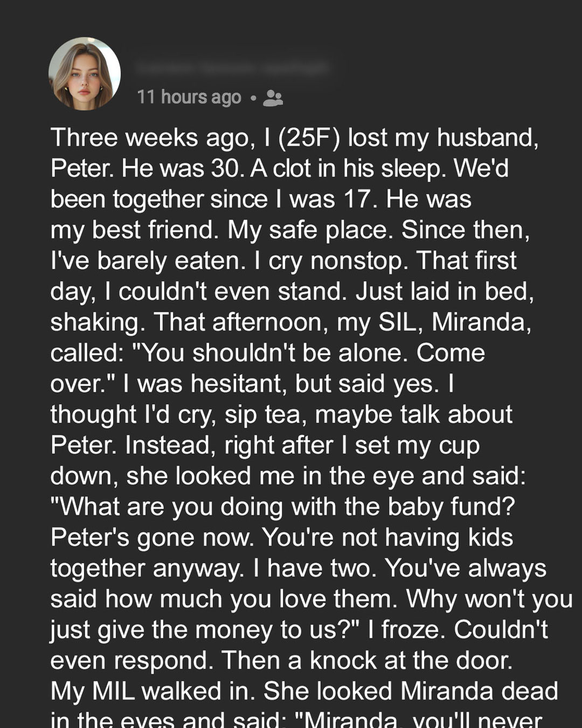
Task: Click the phrase 'baby fund?'
Action: point(451,506)
